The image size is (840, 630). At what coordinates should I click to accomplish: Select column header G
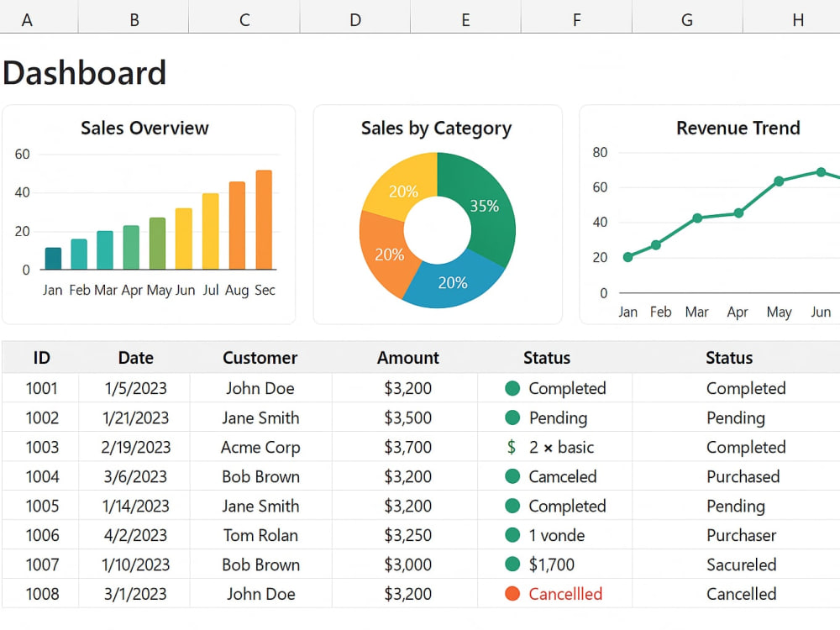tap(687, 19)
